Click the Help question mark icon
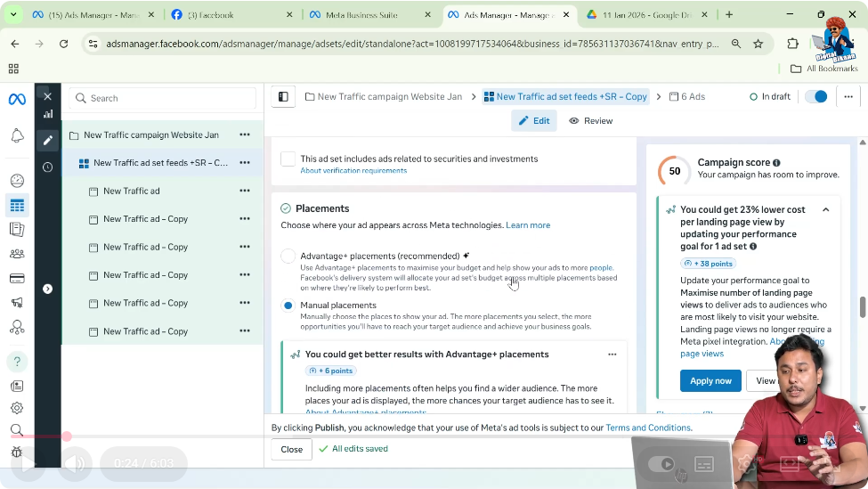 coord(17,362)
